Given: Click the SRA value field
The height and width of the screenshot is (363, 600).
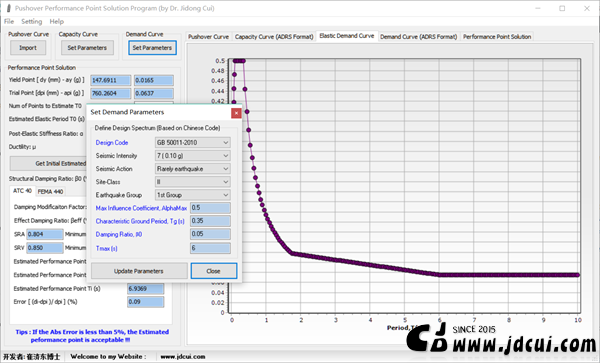Looking at the screenshot, I should (x=45, y=234).
